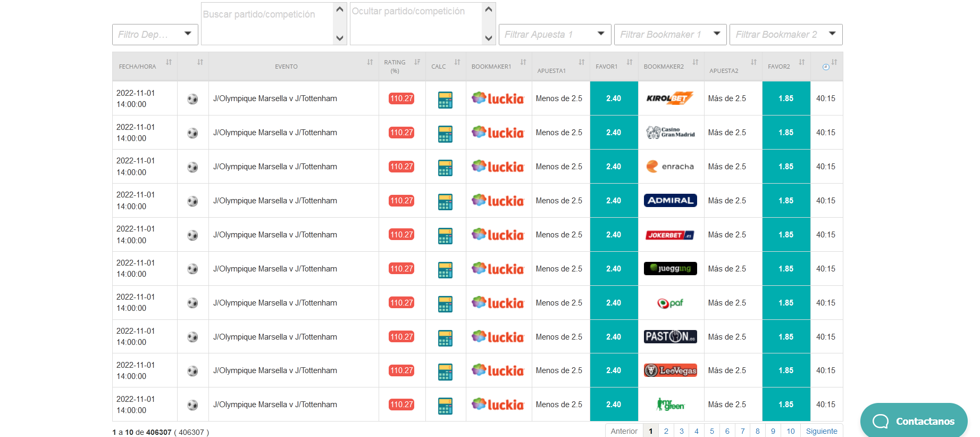Viewport: 980px width, 437px height.
Task: Sort table by Favor1 column
Action: click(x=614, y=66)
